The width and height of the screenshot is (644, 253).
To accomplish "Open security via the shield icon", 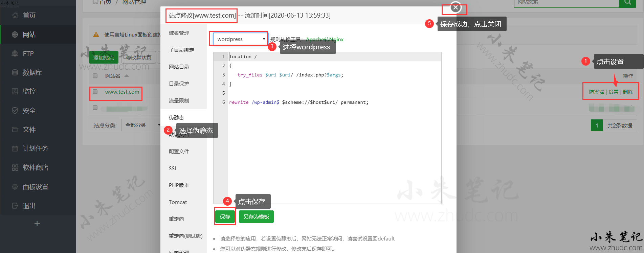I will click(15, 111).
